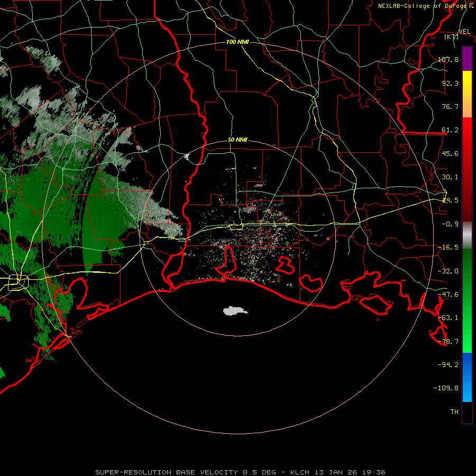Click the 50 NMI range ring label

pos(237,140)
